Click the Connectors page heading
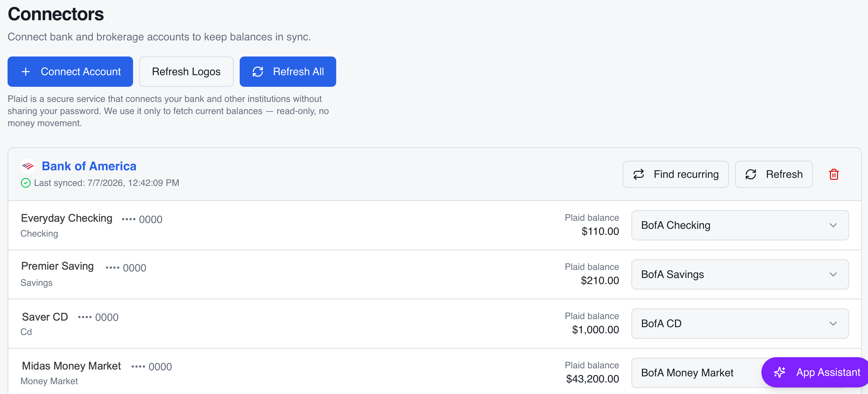 point(56,14)
